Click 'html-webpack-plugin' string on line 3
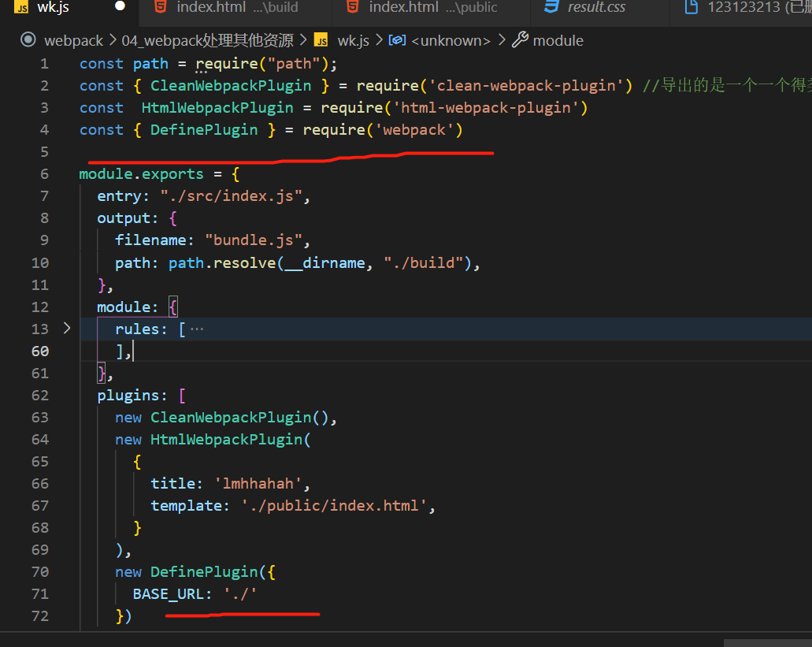This screenshot has height=647, width=812. (486, 108)
